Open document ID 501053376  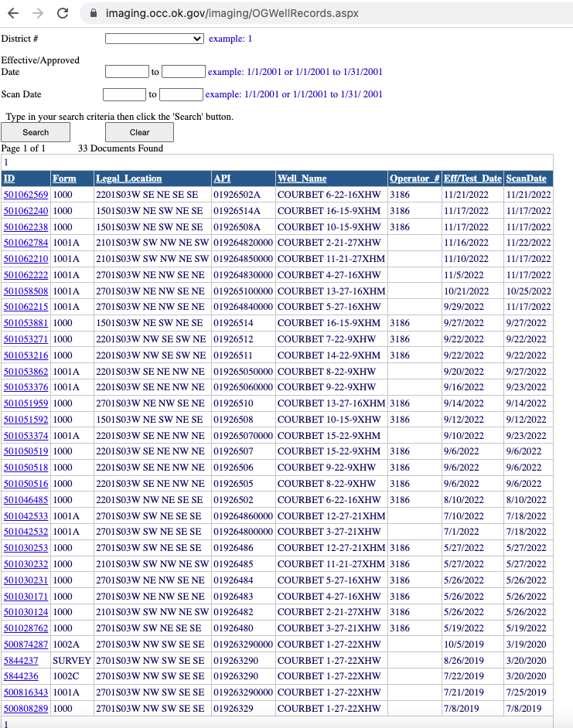[26, 386]
